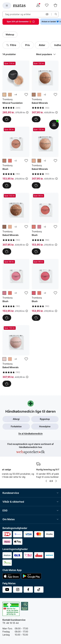The image size is (61, 644).
Task: Expand the Kundeservice footer section
Action: pos(30,493)
